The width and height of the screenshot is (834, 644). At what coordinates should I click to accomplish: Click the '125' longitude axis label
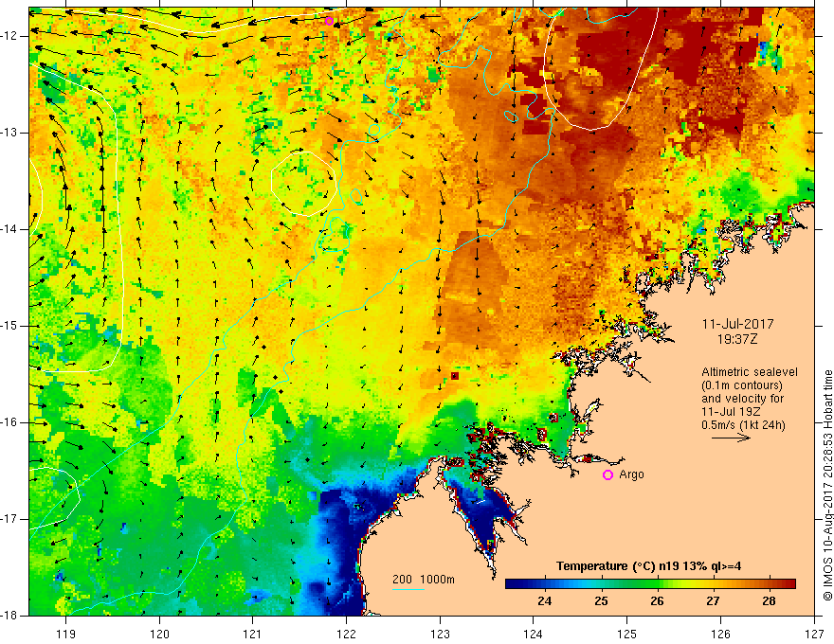[627, 634]
